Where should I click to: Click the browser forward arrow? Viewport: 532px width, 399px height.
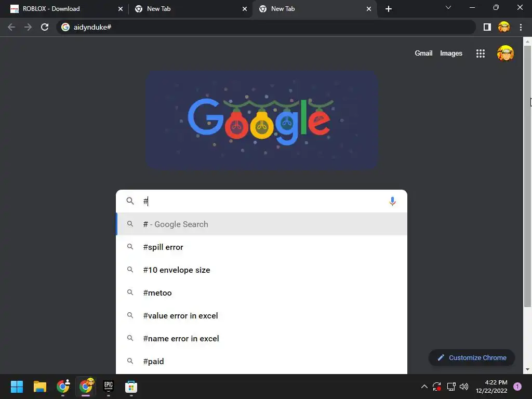pos(28,27)
